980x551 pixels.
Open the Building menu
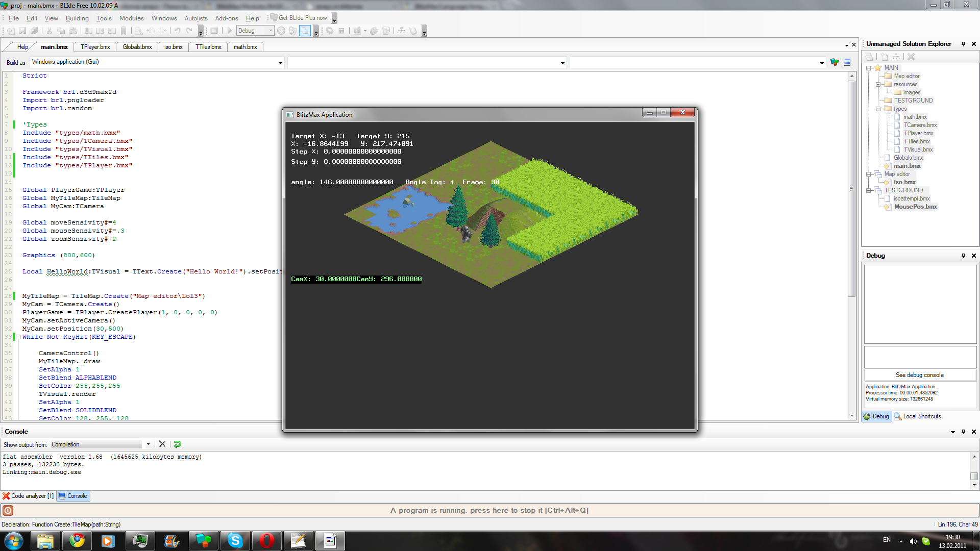pyautogui.click(x=77, y=18)
